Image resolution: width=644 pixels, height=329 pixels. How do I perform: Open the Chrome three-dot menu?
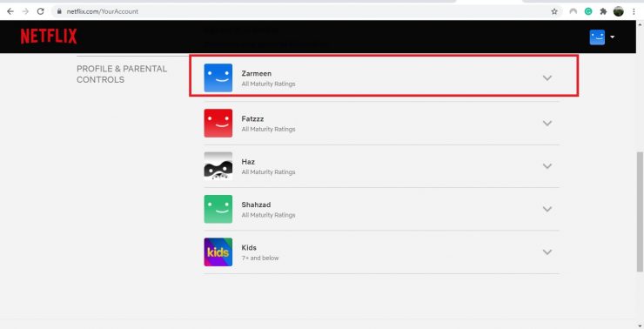(634, 11)
